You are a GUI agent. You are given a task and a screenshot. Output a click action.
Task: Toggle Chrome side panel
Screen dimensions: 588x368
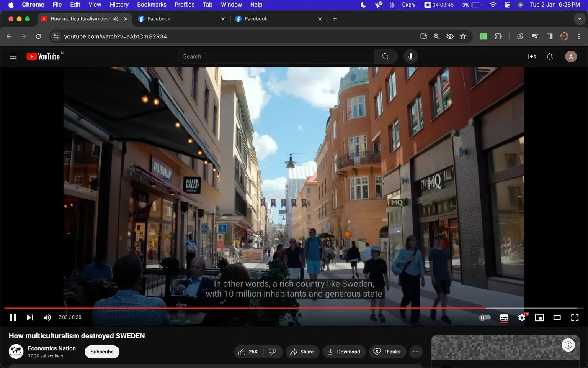pyautogui.click(x=549, y=36)
